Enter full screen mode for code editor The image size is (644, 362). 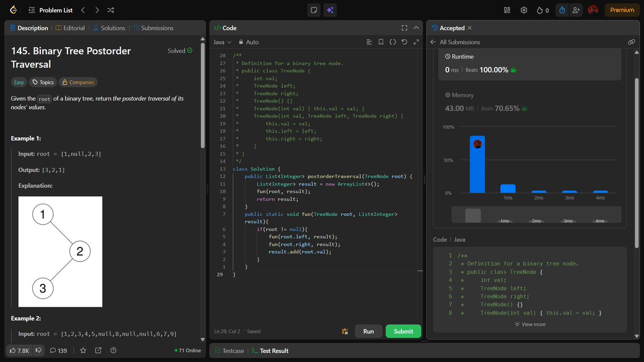[x=404, y=28]
